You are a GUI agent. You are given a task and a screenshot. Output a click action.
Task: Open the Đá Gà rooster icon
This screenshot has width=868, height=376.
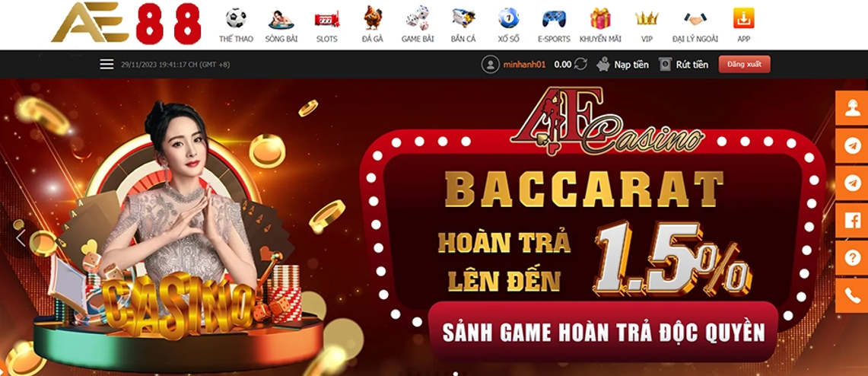pyautogui.click(x=373, y=18)
